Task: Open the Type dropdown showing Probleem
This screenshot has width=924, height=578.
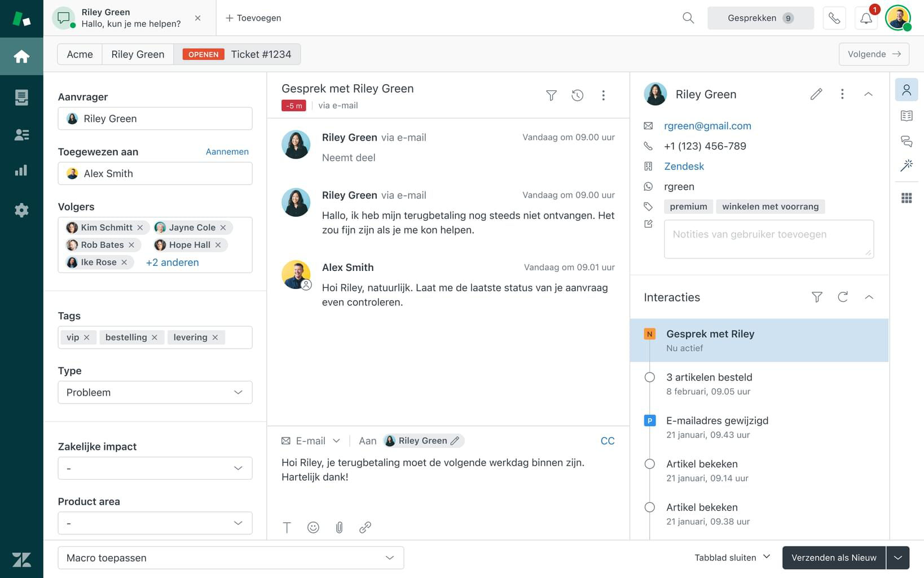Action: pos(155,392)
